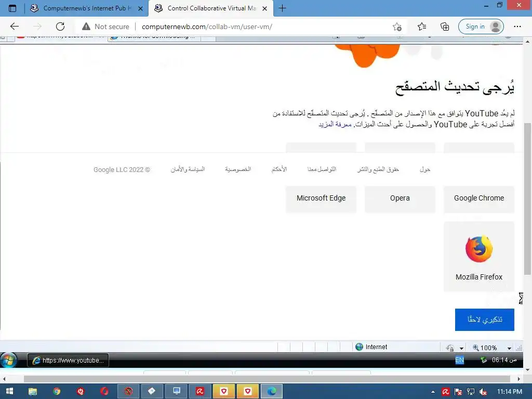Image resolution: width=532 pixels, height=399 pixels.
Task: Open the IE zoom level dropdown arrow
Action: click(x=509, y=348)
